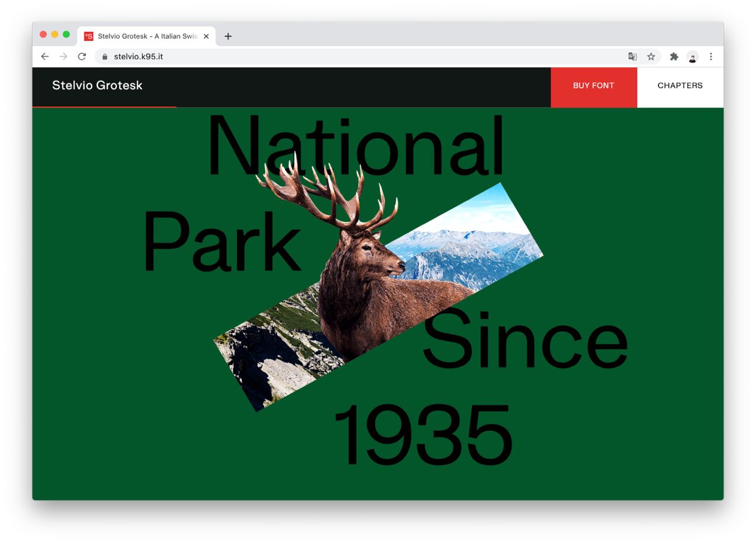Open the Chrome profile avatar
756x543 pixels.
(x=692, y=57)
